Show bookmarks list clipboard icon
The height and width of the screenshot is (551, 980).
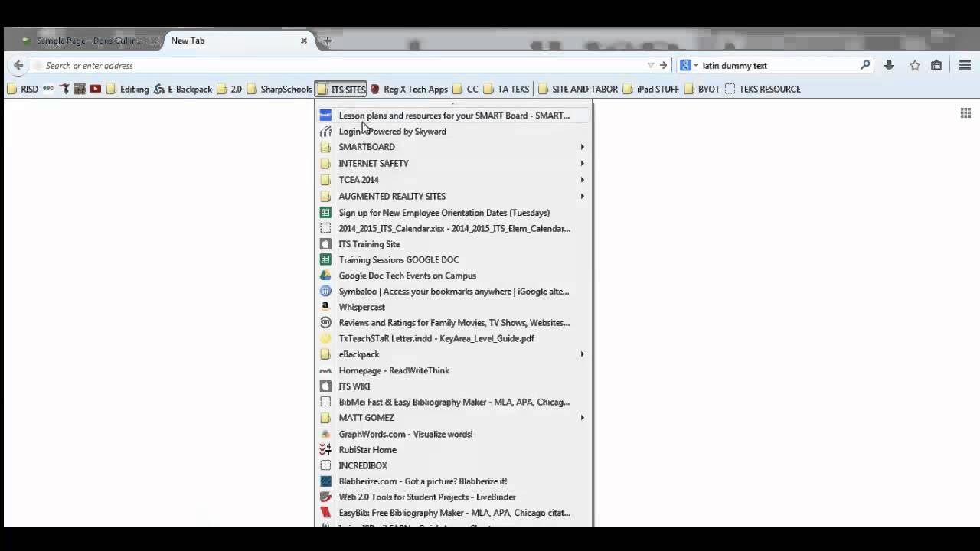click(936, 66)
